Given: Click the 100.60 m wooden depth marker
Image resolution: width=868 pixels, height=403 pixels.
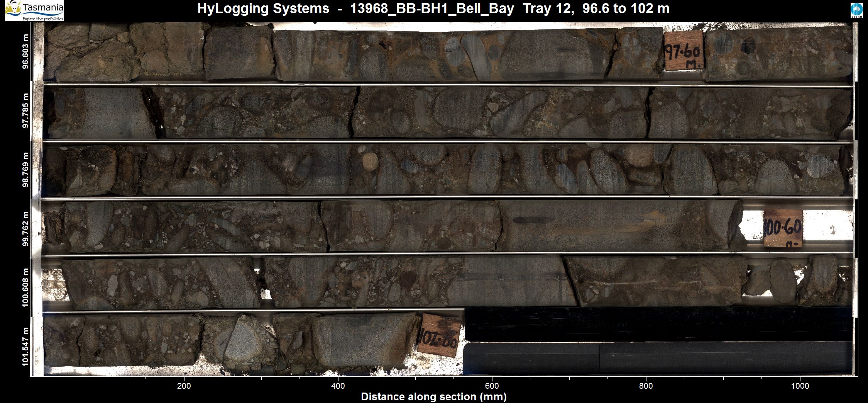Looking at the screenshot, I should click(x=783, y=228).
